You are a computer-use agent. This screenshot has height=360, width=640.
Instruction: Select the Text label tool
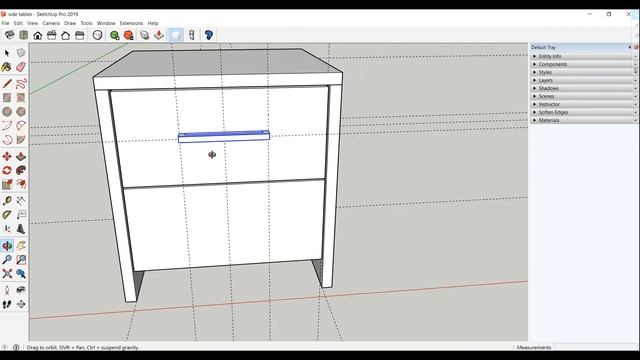(21, 215)
